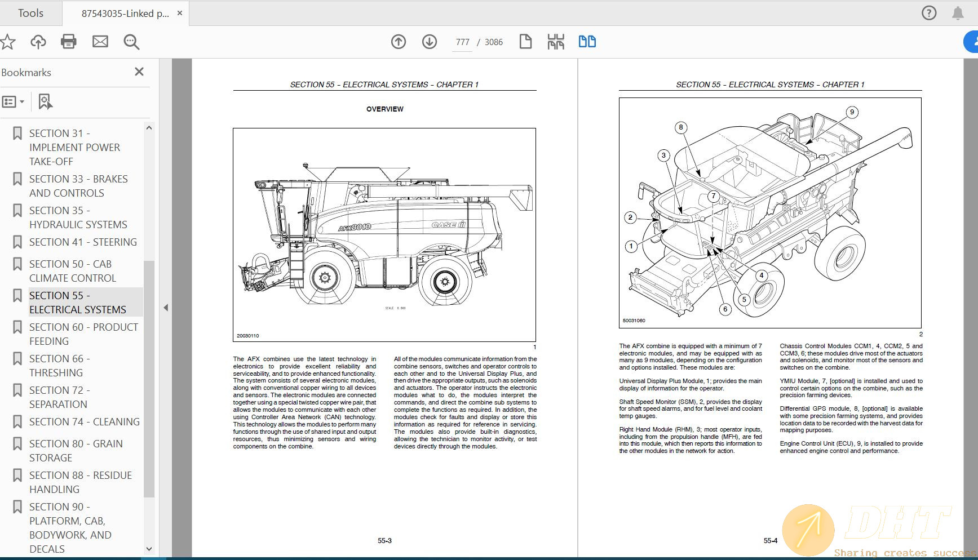
Task: Select the 87543035-Linked document tab
Action: [x=125, y=14]
